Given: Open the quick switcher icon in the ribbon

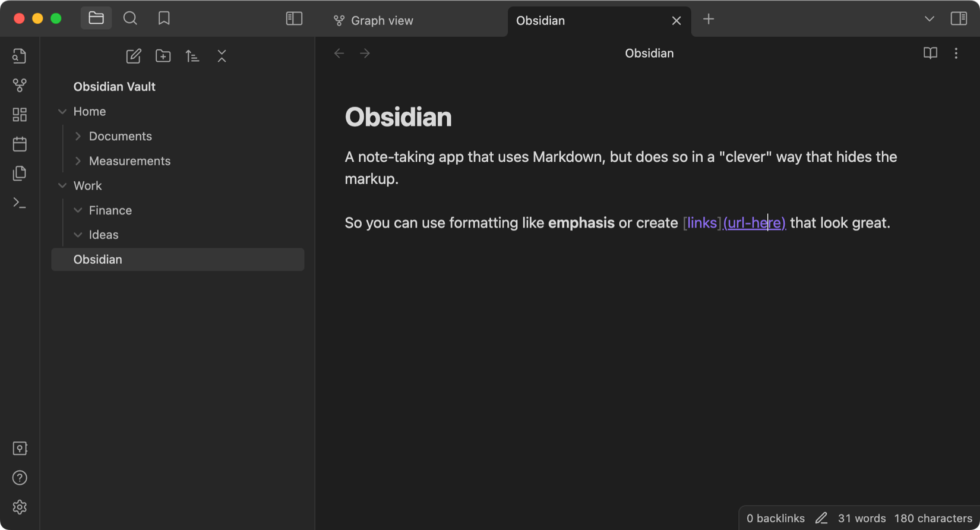Looking at the screenshot, I should pyautogui.click(x=20, y=56).
